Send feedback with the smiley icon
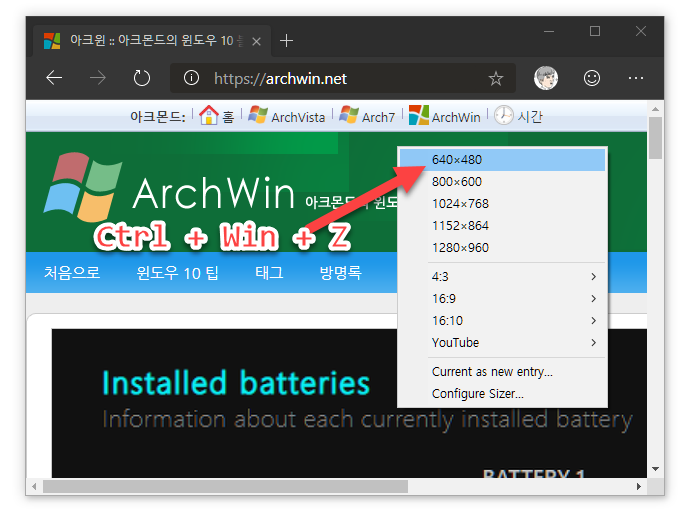Screen dimensions: 684x516 (592, 78)
